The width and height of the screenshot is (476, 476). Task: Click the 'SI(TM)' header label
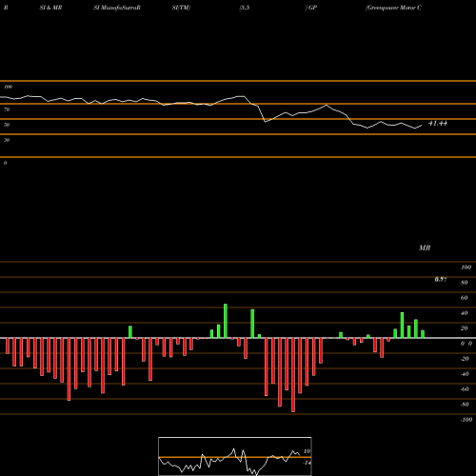[181, 8]
